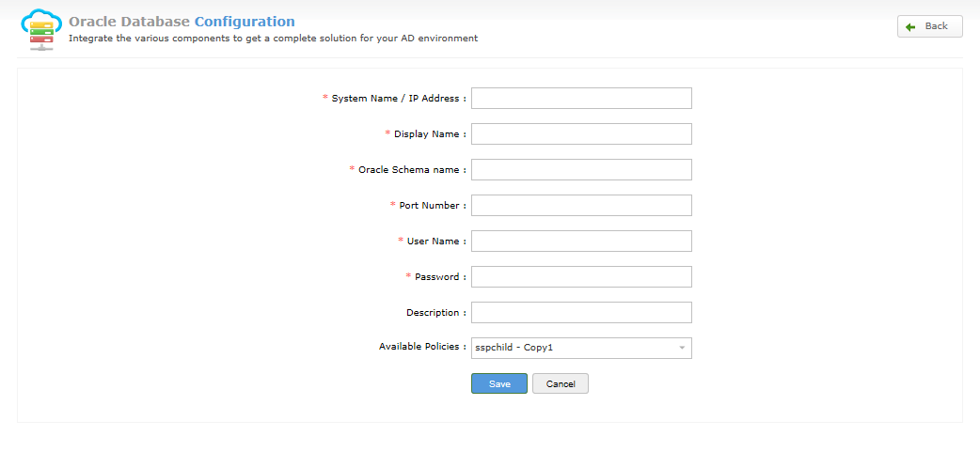Screen dimensions: 980x452
Task: Click the cloud database server icon
Action: point(42,29)
